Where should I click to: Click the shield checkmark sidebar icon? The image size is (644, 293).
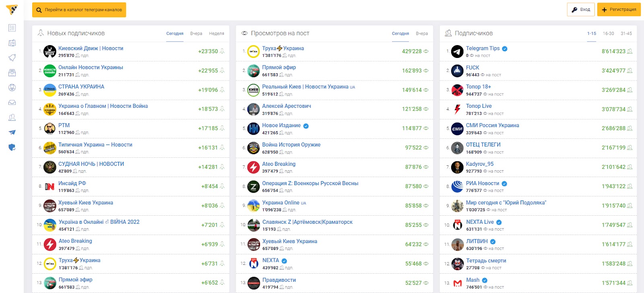coord(12,147)
